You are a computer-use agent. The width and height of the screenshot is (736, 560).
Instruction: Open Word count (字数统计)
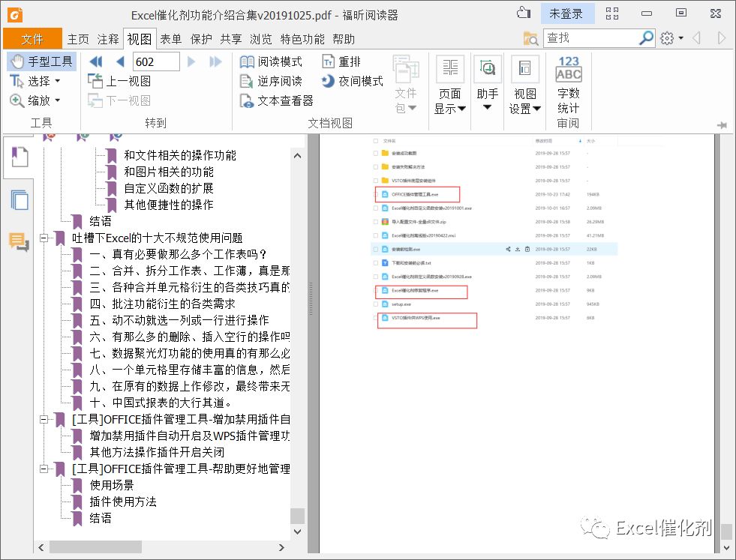point(569,85)
